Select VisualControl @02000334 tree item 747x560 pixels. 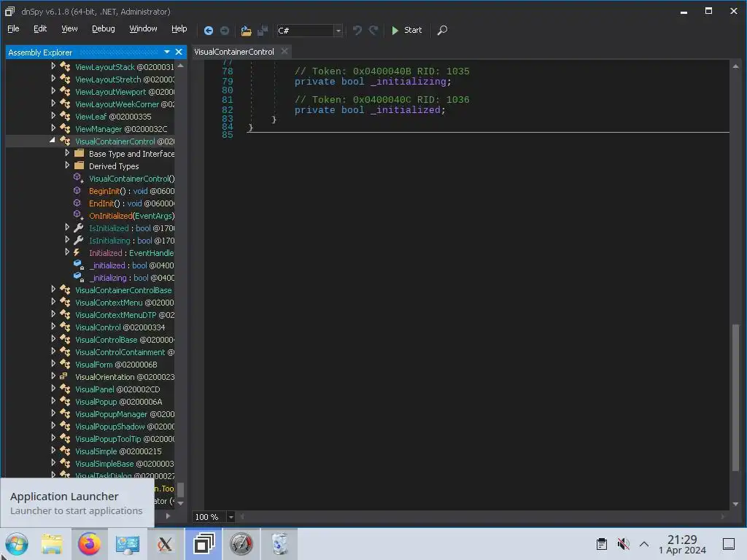pyautogui.click(x=120, y=327)
